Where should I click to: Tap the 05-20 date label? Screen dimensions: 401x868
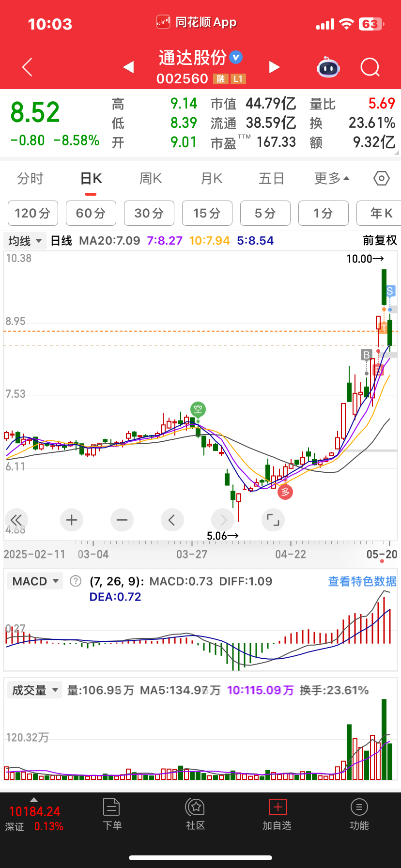382,554
